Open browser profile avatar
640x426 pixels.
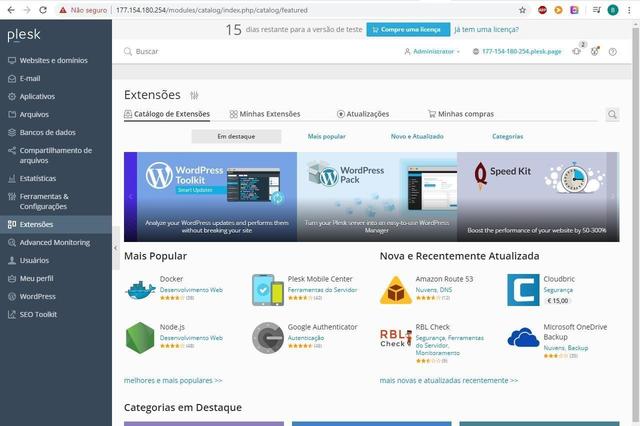(x=613, y=10)
